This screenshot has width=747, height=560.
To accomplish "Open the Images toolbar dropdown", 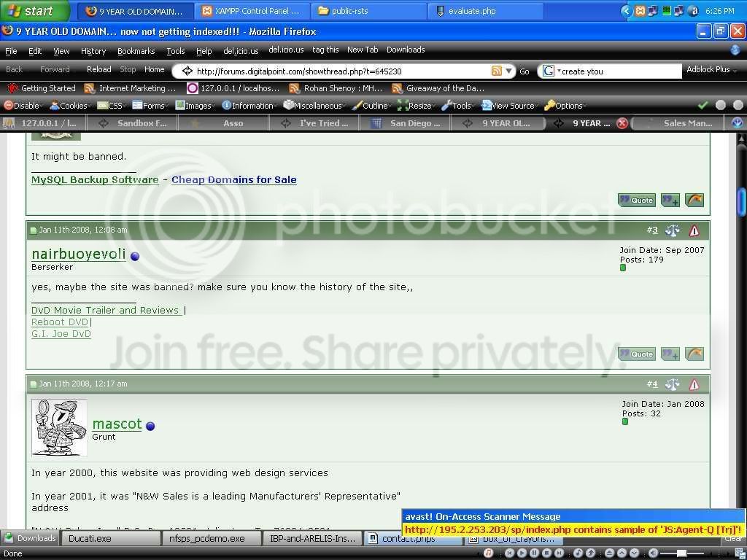I will [195, 106].
